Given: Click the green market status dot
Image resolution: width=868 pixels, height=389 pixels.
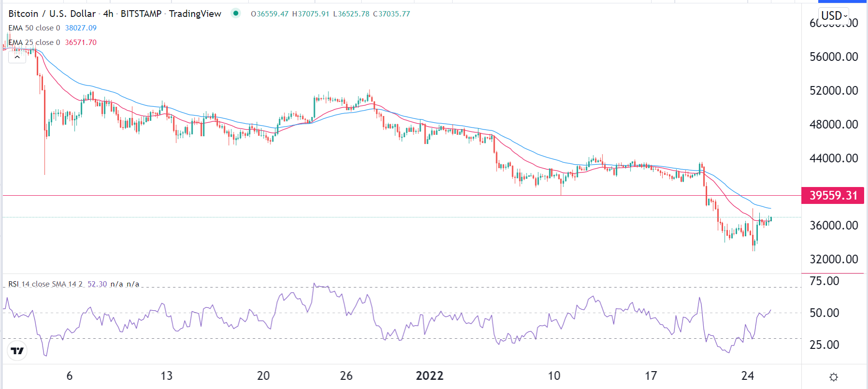Looking at the screenshot, I should point(236,13).
